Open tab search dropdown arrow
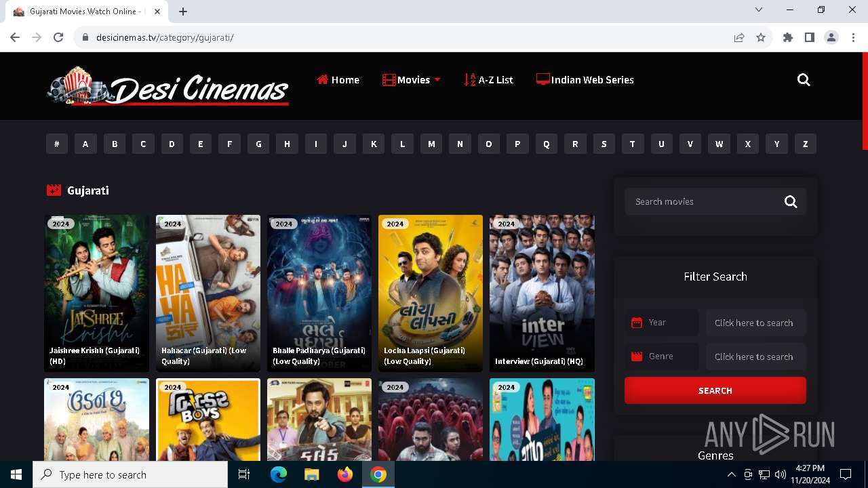Image resolution: width=868 pixels, height=488 pixels. pos(759,9)
